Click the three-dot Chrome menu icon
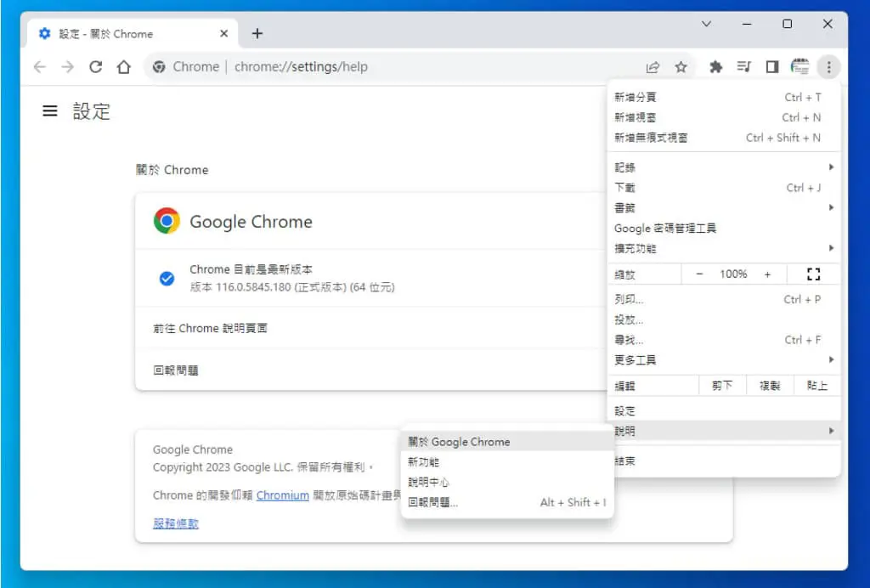 [829, 67]
